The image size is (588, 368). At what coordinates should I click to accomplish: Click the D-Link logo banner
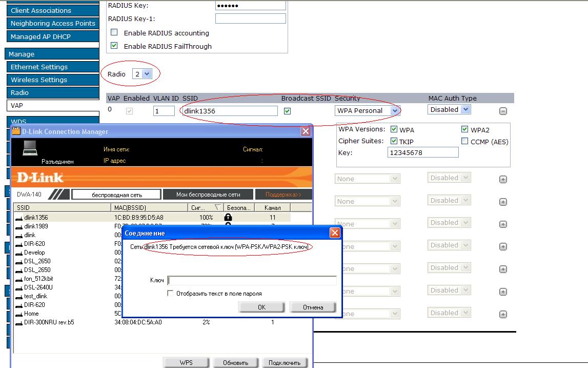(x=40, y=178)
